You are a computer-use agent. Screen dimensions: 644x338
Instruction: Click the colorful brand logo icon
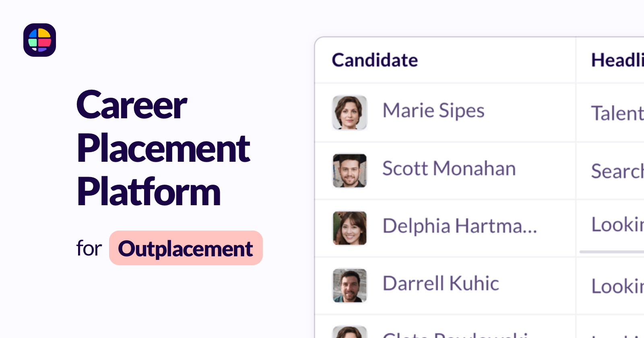click(39, 41)
